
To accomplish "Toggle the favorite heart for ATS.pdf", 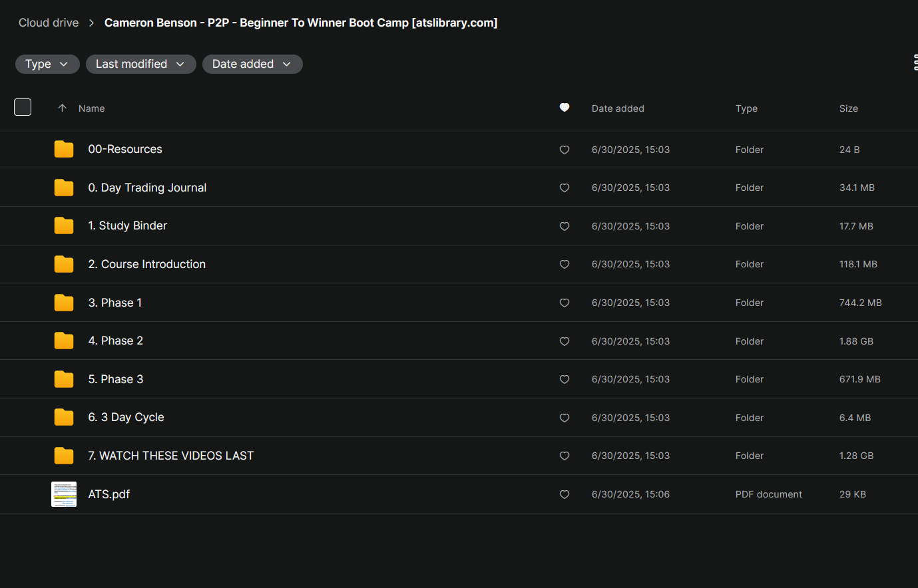I will click(565, 494).
